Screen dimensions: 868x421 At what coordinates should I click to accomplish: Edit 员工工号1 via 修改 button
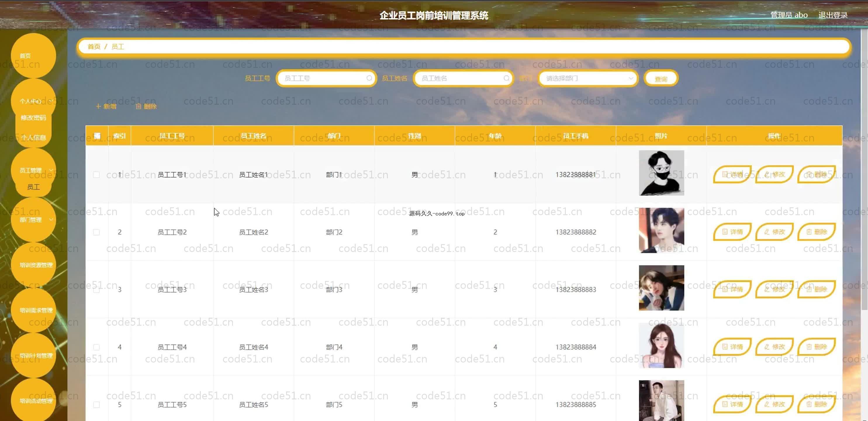[774, 174]
